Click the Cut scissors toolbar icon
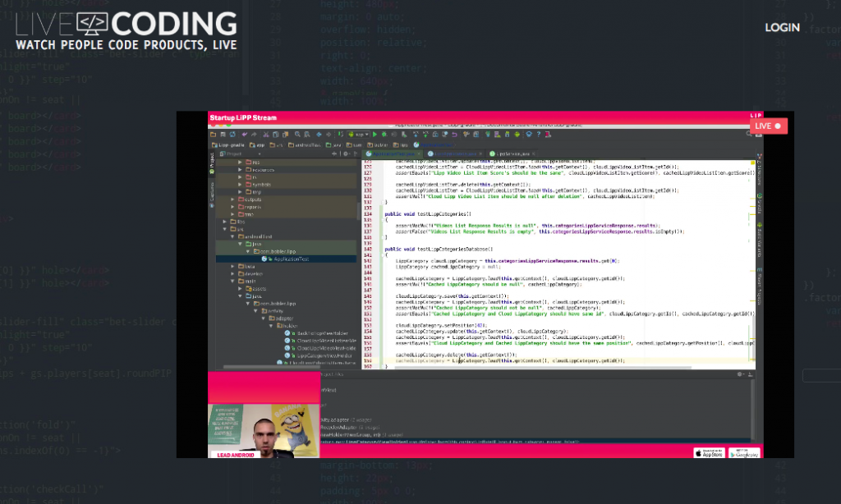Image resolution: width=841 pixels, height=504 pixels. (x=265, y=135)
